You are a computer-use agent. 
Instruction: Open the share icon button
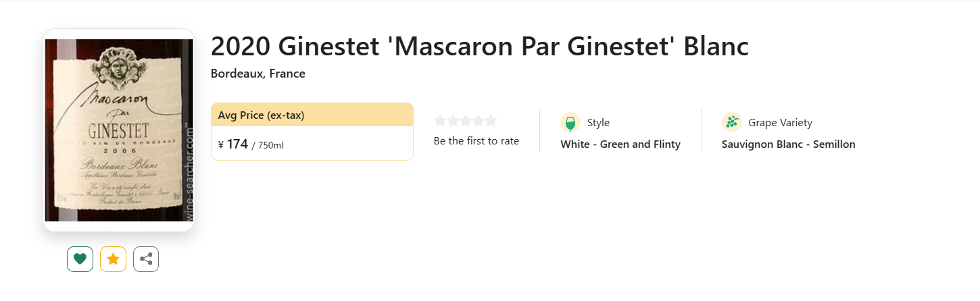(146, 259)
